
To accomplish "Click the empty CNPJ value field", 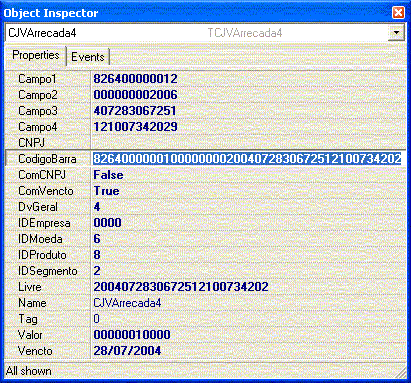I will click(248, 143).
